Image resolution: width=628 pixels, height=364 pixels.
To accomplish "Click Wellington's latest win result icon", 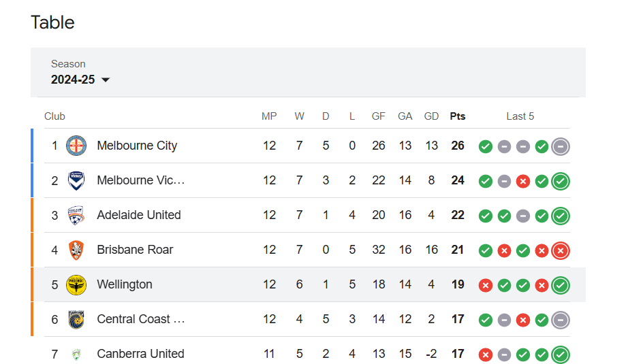I will pyautogui.click(x=561, y=285).
